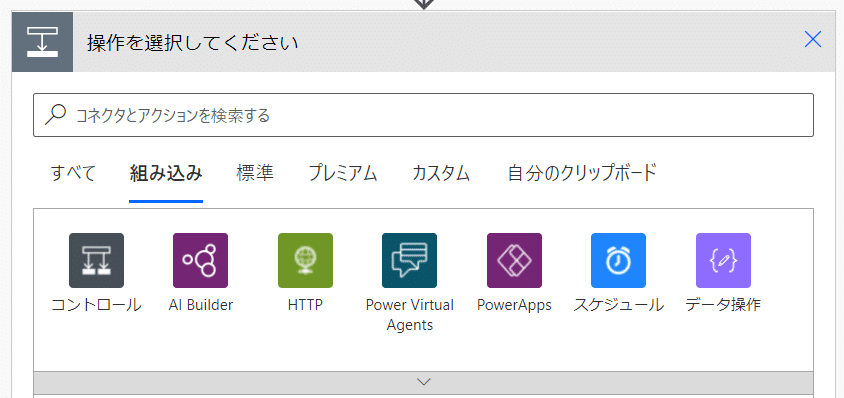Select the 組み込み tab
Viewport: 844px width, 398px height.
pyautogui.click(x=166, y=173)
